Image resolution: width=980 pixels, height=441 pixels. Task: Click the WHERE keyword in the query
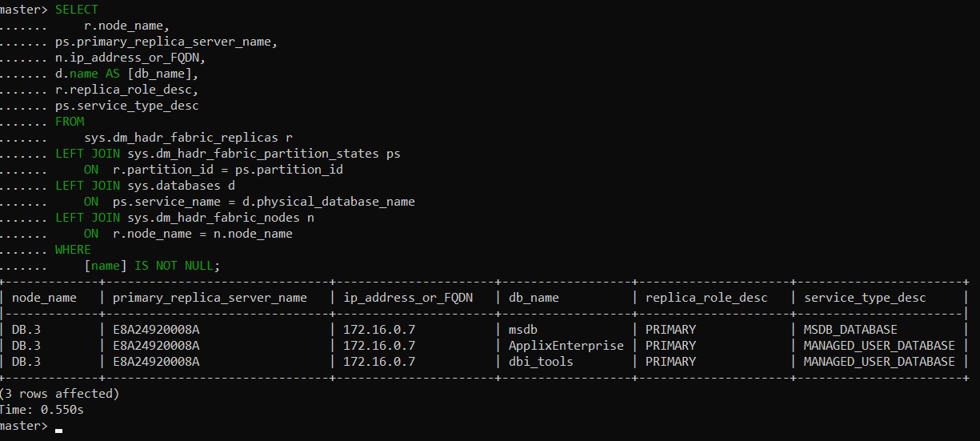73,250
